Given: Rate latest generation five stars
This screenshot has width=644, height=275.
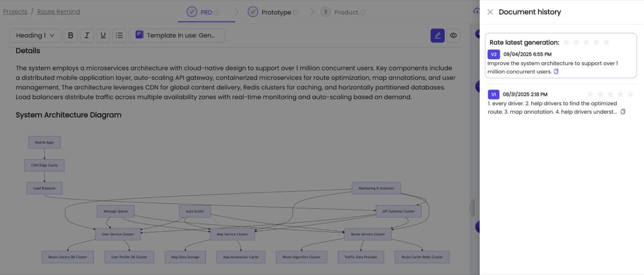Looking at the screenshot, I should click(606, 42).
